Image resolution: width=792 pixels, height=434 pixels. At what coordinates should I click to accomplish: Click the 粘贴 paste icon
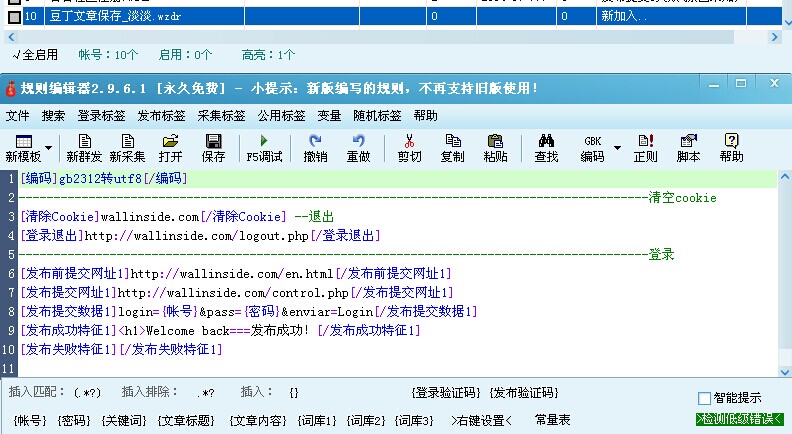click(x=495, y=147)
